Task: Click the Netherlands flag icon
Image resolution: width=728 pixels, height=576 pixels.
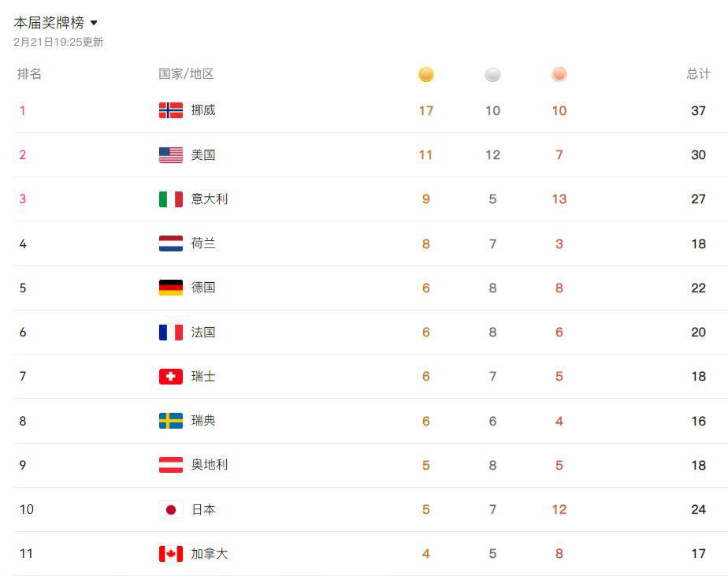Action: click(171, 243)
